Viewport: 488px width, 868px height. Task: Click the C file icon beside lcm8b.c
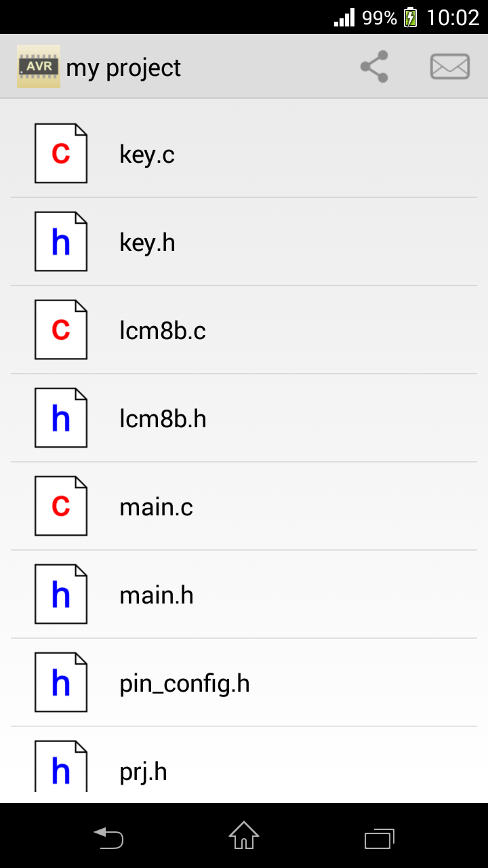pos(61,330)
